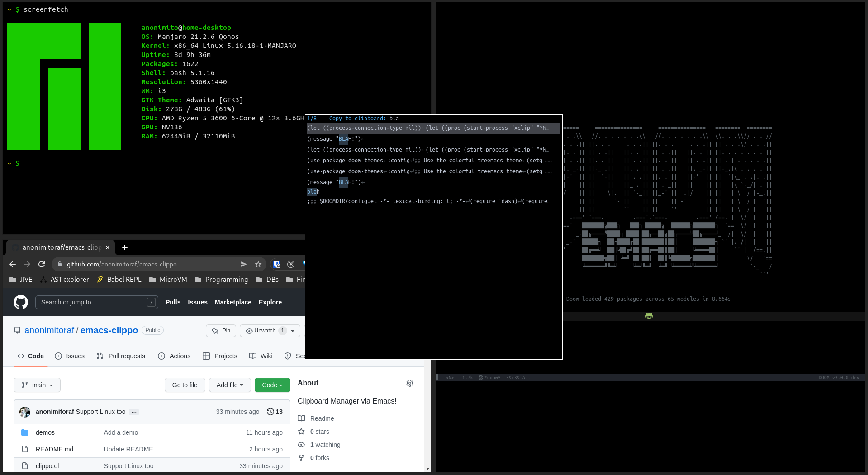
Task: Select the Code repository tab
Action: 31,356
